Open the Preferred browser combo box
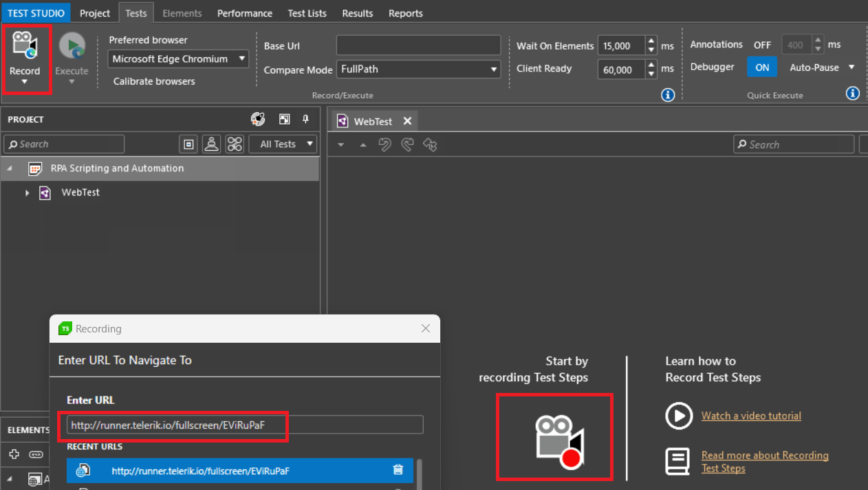Image resolution: width=868 pixels, height=490 pixels. pyautogui.click(x=178, y=59)
